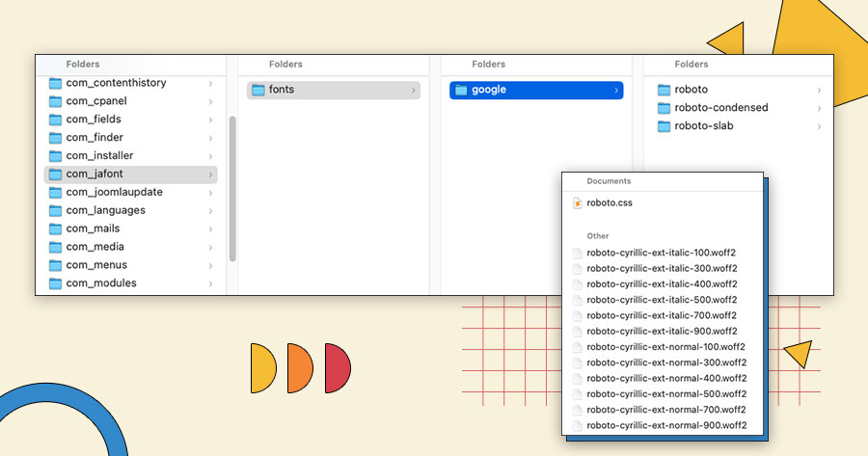Click the roboto.css file icon
Screen dimensions: 868x456
pos(578,203)
